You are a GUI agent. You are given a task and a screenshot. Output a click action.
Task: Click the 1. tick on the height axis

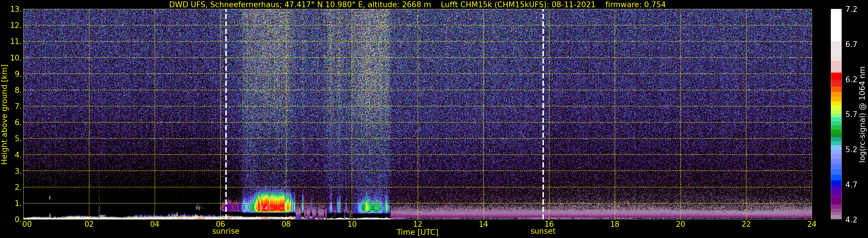(18, 203)
